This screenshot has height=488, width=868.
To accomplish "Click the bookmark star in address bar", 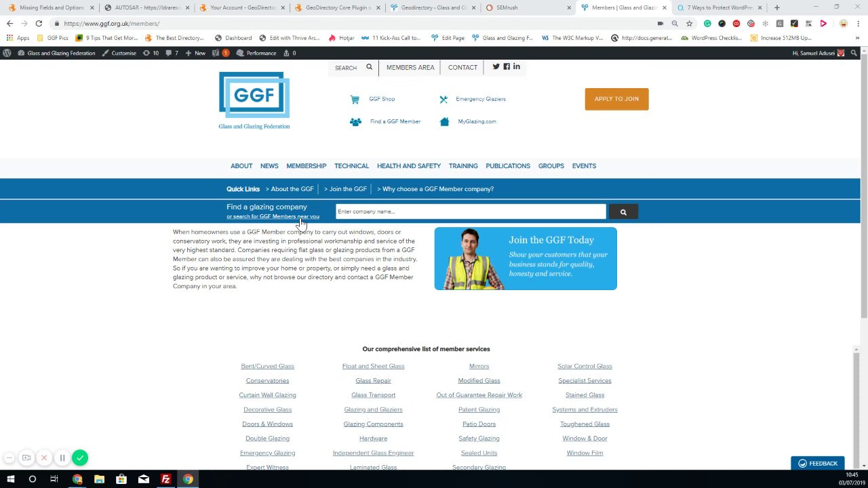I will pyautogui.click(x=689, y=24).
